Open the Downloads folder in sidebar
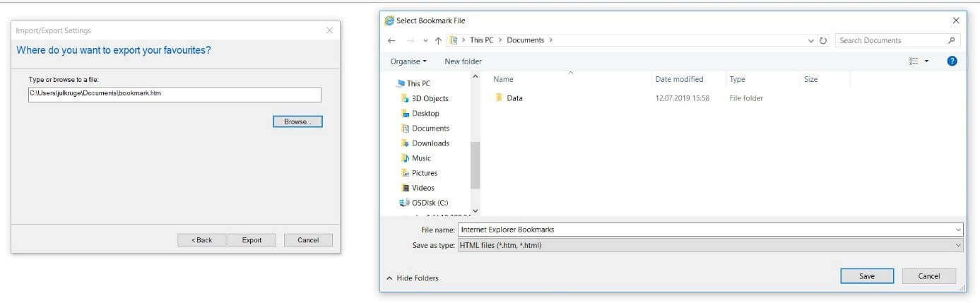The height and width of the screenshot is (303, 980). click(x=430, y=143)
